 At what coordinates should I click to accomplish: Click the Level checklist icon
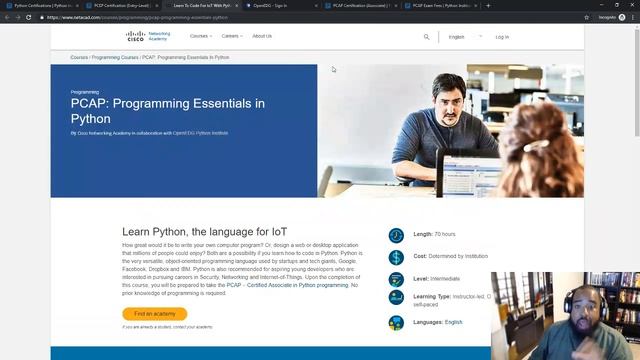click(x=396, y=280)
